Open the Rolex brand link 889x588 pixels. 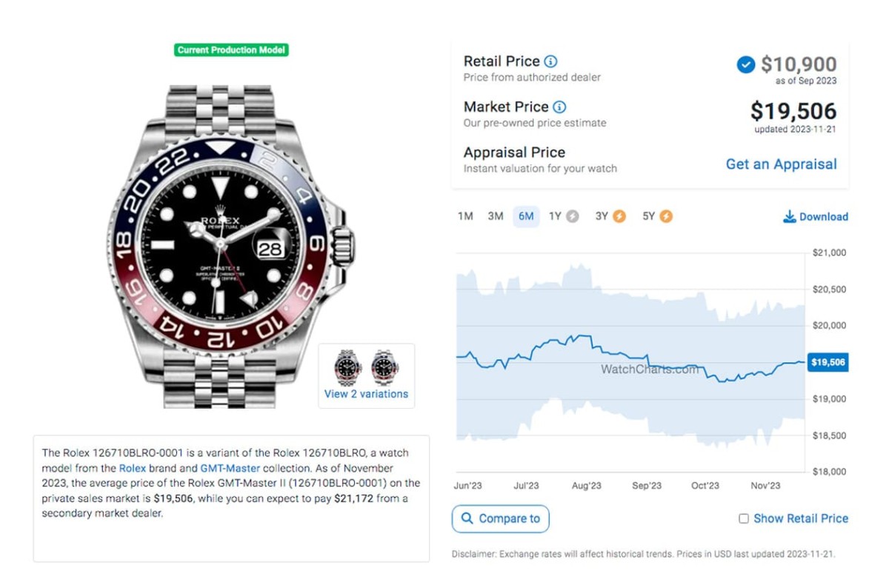[133, 468]
